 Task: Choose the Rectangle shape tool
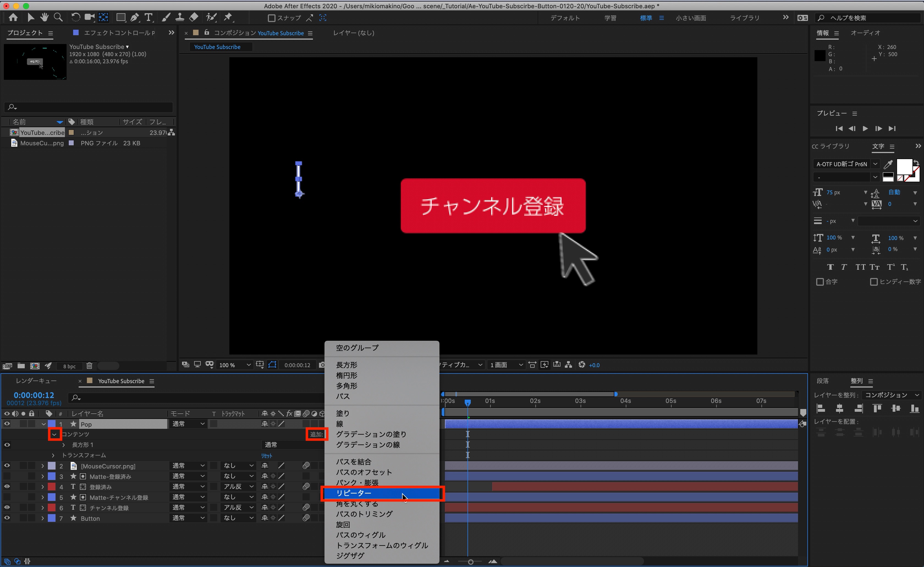tap(121, 17)
